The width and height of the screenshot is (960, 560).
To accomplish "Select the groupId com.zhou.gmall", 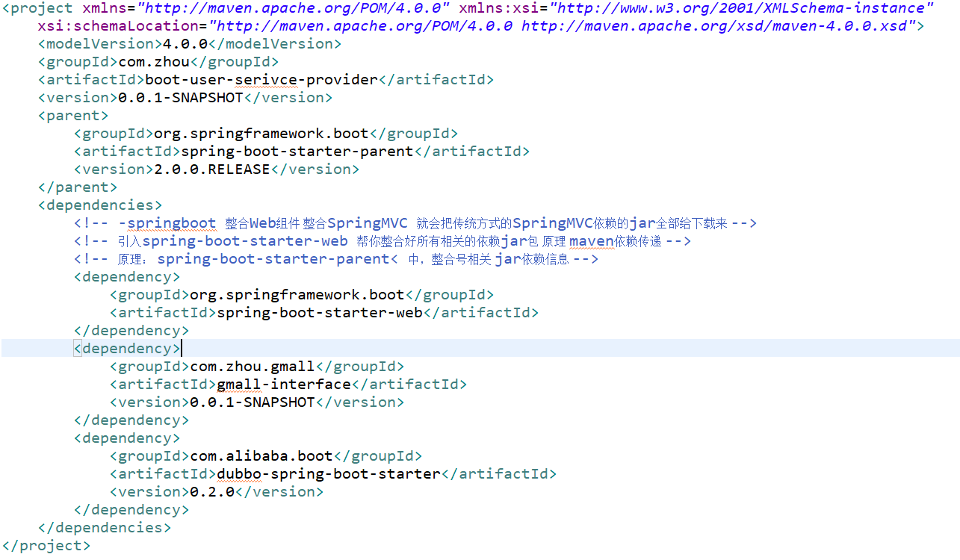I will coord(253,367).
